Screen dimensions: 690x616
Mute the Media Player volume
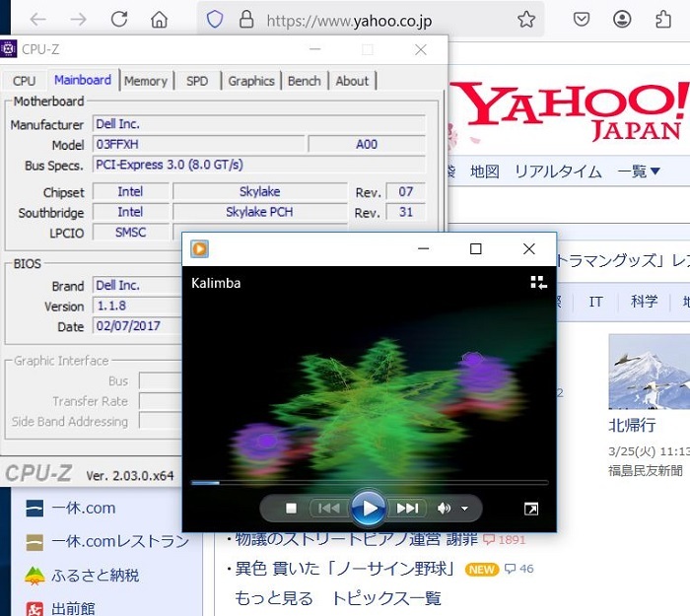point(444,509)
